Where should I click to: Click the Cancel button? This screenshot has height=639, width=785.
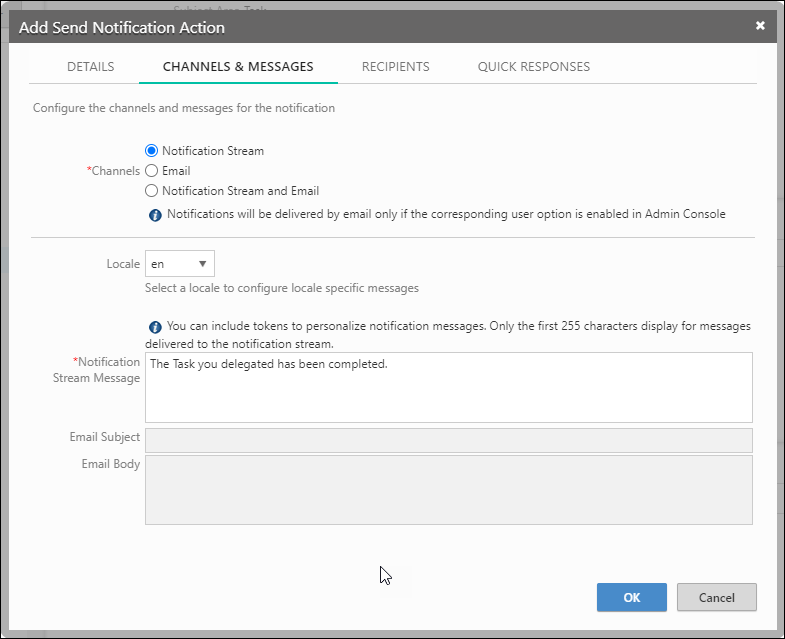pyautogui.click(x=716, y=597)
